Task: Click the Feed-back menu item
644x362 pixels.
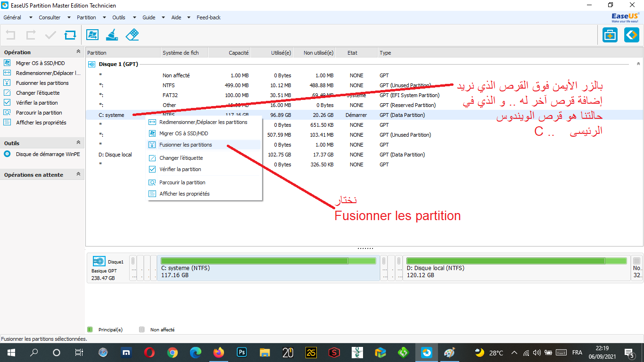Action: [x=208, y=17]
